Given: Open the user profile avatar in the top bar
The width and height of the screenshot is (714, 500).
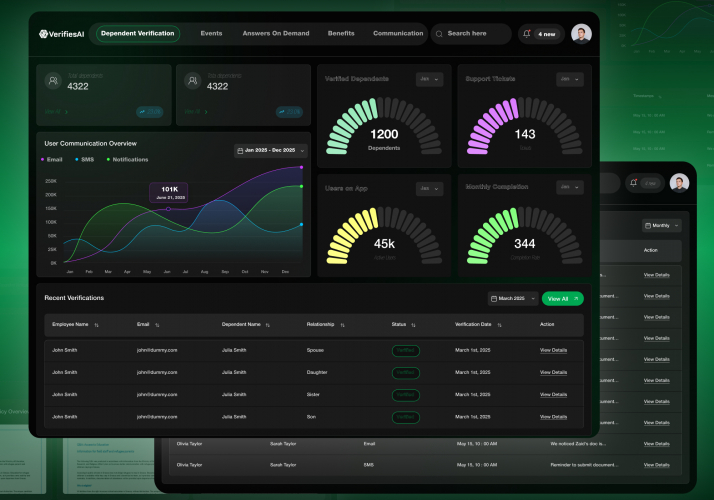Looking at the screenshot, I should click(x=581, y=34).
